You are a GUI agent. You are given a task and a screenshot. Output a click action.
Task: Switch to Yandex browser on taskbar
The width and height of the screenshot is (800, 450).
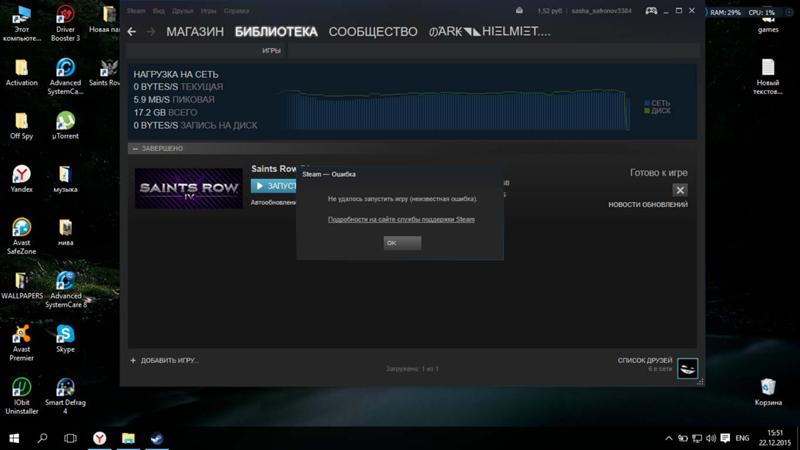point(99,438)
